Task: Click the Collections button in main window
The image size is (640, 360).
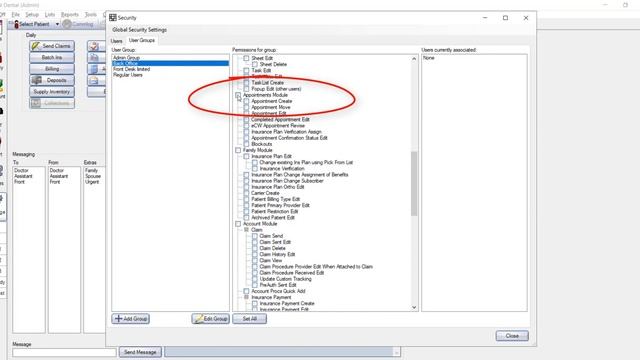Action: pos(52,103)
